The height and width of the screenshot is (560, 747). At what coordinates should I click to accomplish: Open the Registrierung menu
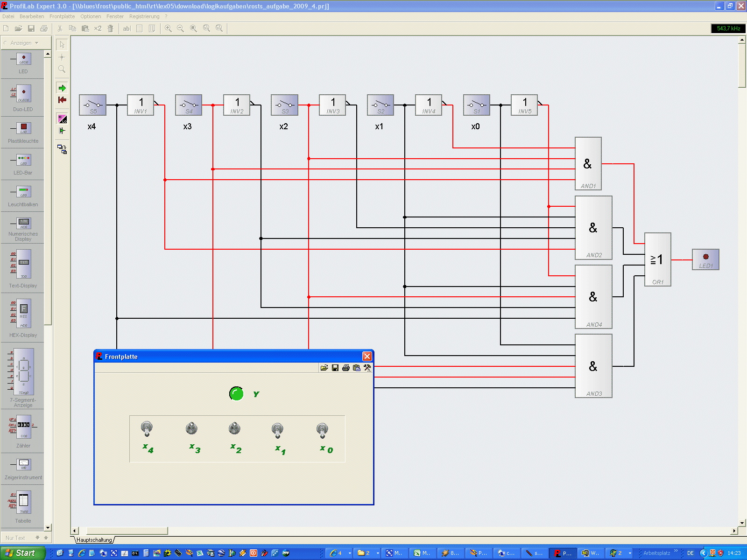coord(144,16)
